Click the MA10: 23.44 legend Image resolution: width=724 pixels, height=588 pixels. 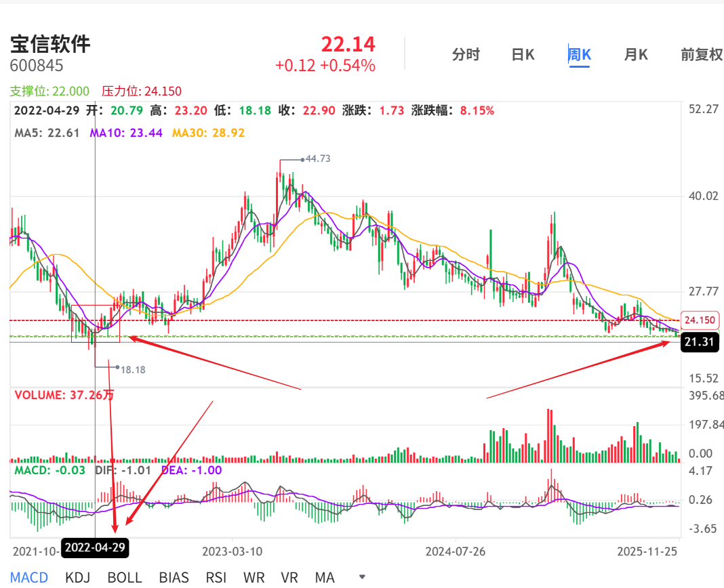pyautogui.click(x=126, y=133)
